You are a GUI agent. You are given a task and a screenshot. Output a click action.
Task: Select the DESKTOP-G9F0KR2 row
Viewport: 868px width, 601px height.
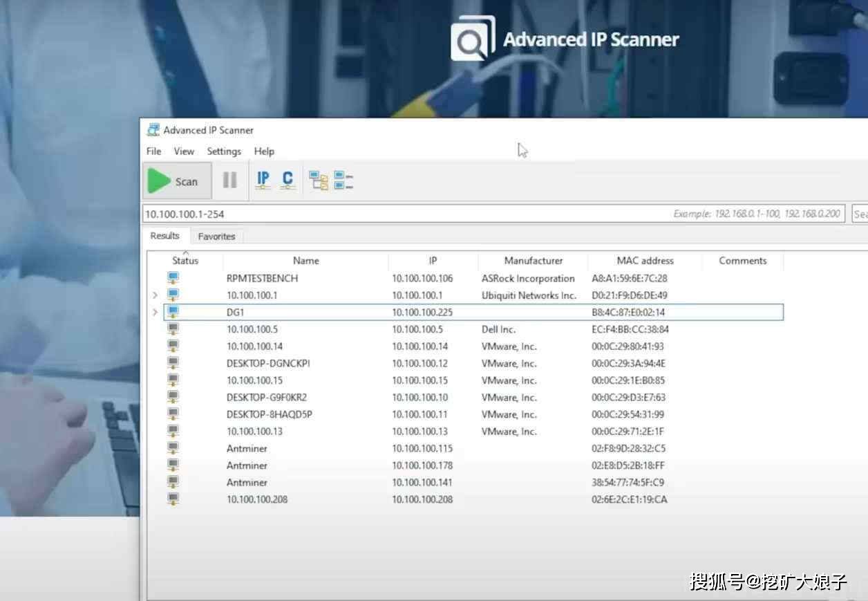[x=269, y=397]
